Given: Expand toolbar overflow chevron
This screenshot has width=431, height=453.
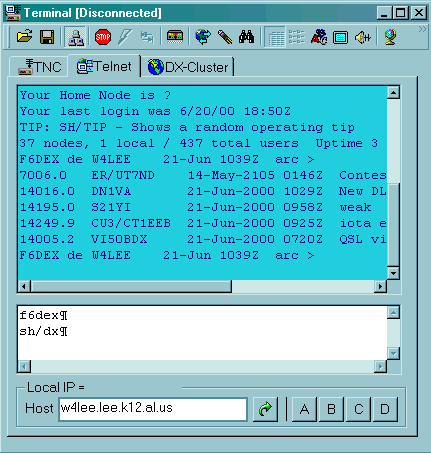Looking at the screenshot, I should coord(422,29).
